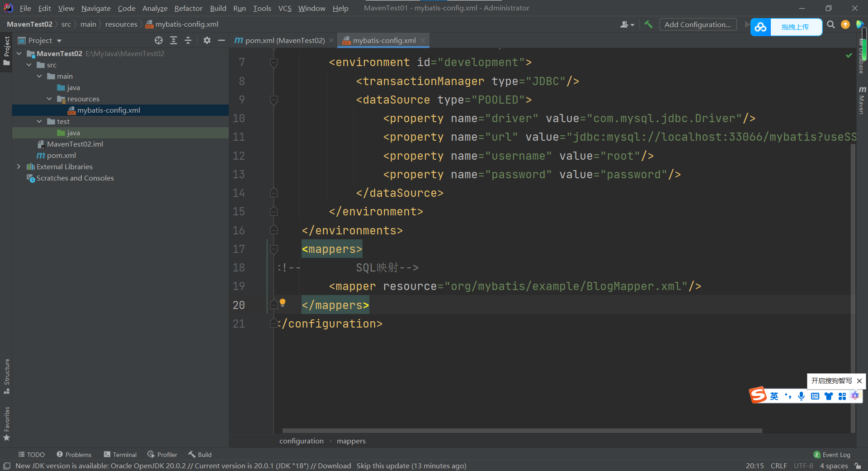The width and height of the screenshot is (868, 471).
Task: Click the Collapse All icon in Project panel
Action: (188, 40)
